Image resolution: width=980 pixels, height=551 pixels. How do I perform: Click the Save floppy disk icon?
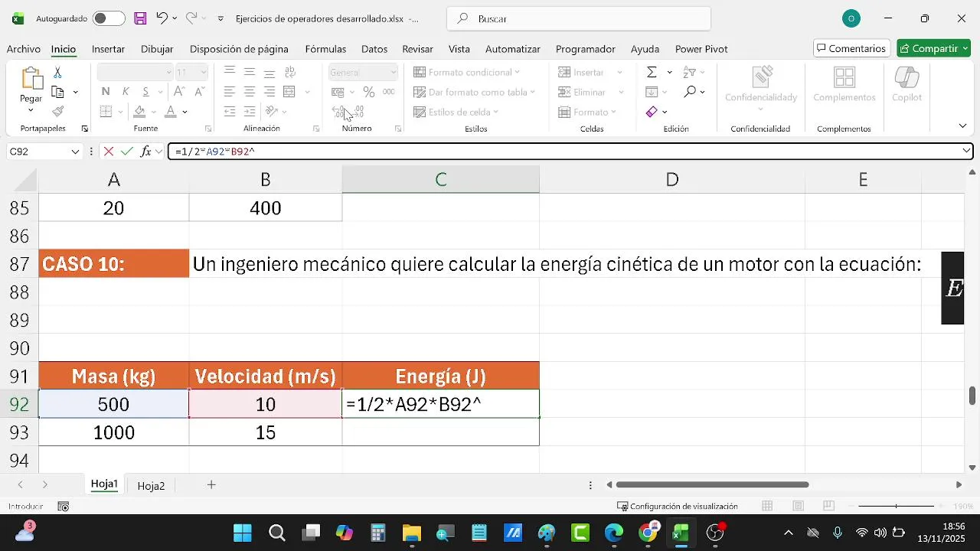(140, 18)
